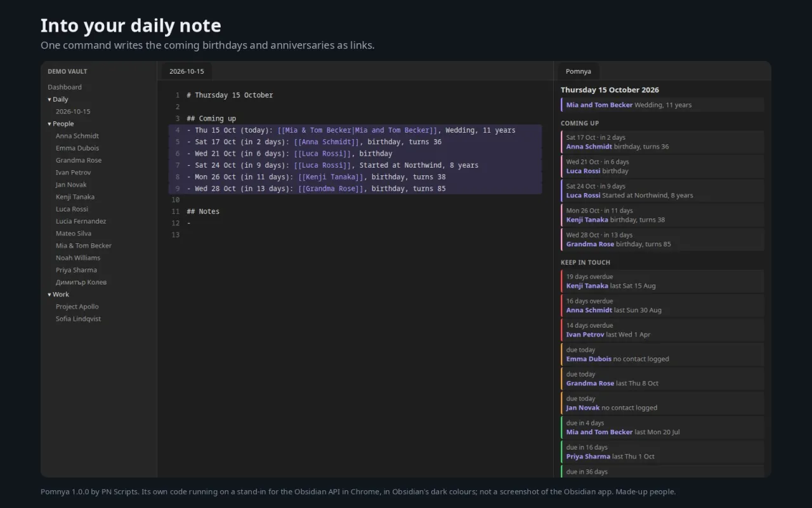Place cursor on the '## Notes' heading line
The height and width of the screenshot is (508, 812).
[203, 211]
